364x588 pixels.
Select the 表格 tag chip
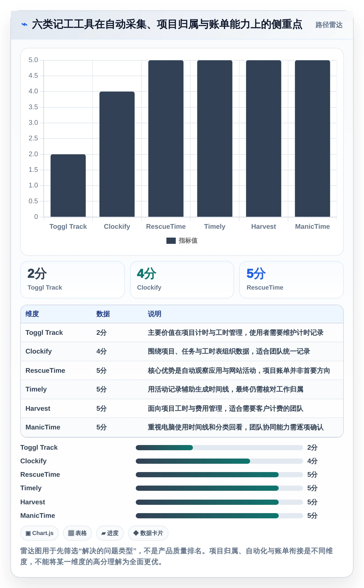pos(77,533)
